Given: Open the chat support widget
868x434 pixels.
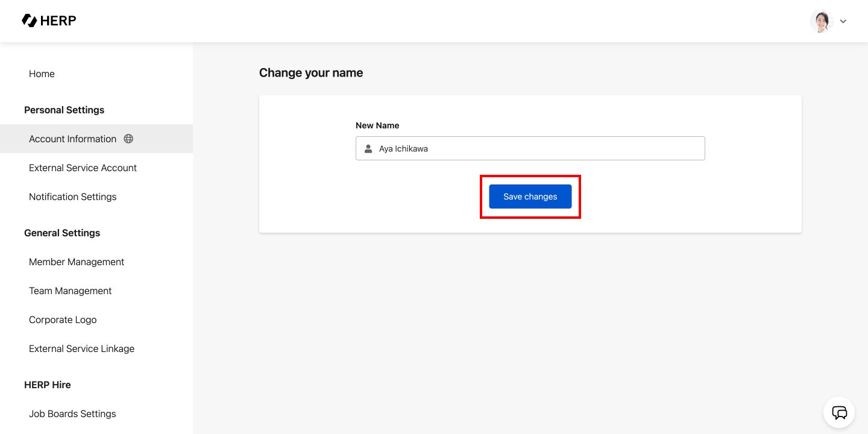Looking at the screenshot, I should pos(839,412).
